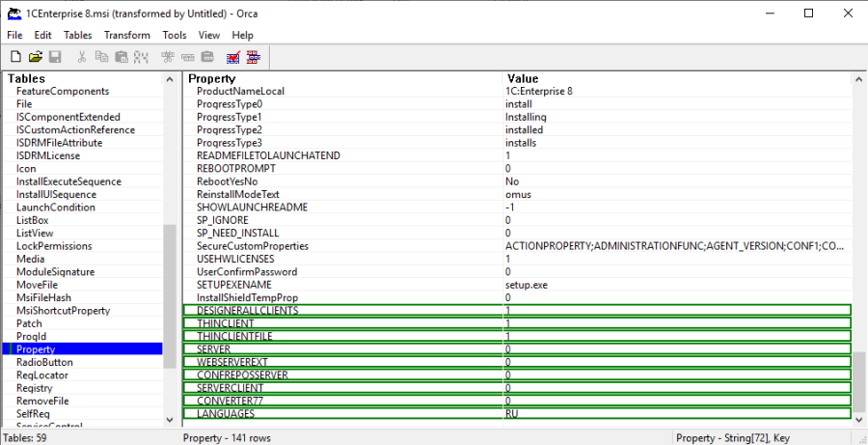
Task: Click the DESIGNERALLCLIENTS property row
Action: coord(517,310)
